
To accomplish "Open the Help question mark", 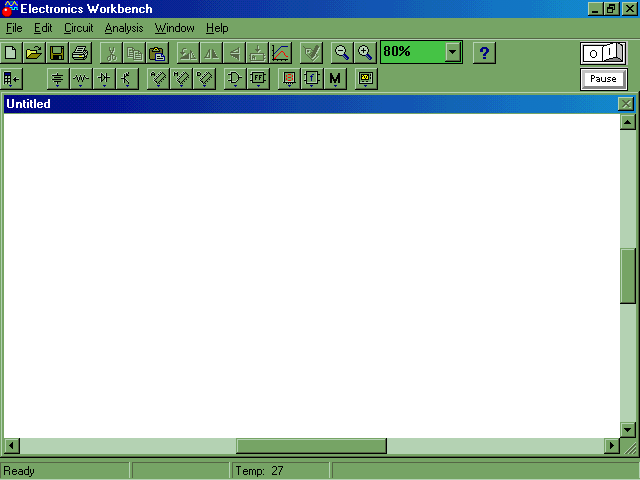I will pos(484,53).
